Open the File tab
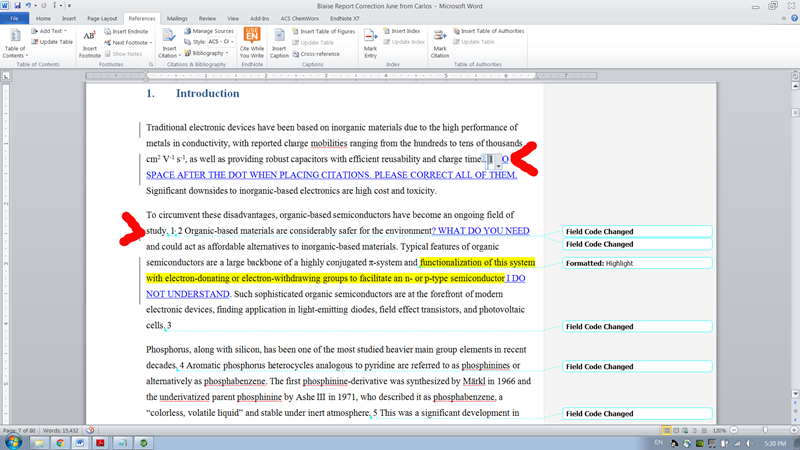This screenshot has height=450, width=800. [x=14, y=18]
